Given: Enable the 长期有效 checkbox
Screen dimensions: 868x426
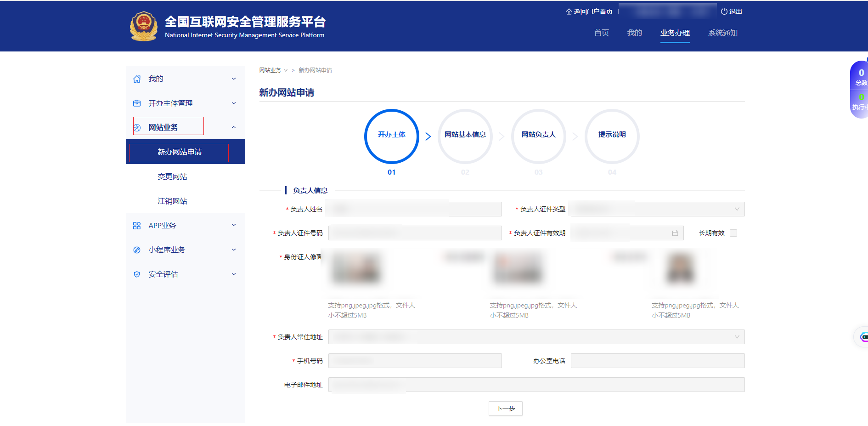Looking at the screenshot, I should click(733, 233).
